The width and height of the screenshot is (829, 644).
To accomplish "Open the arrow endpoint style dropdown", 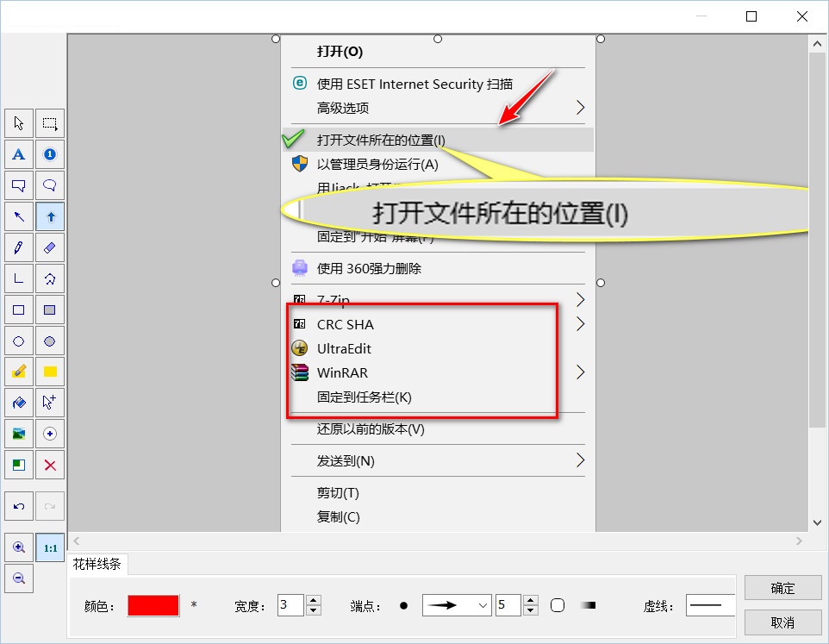I will click(457, 605).
